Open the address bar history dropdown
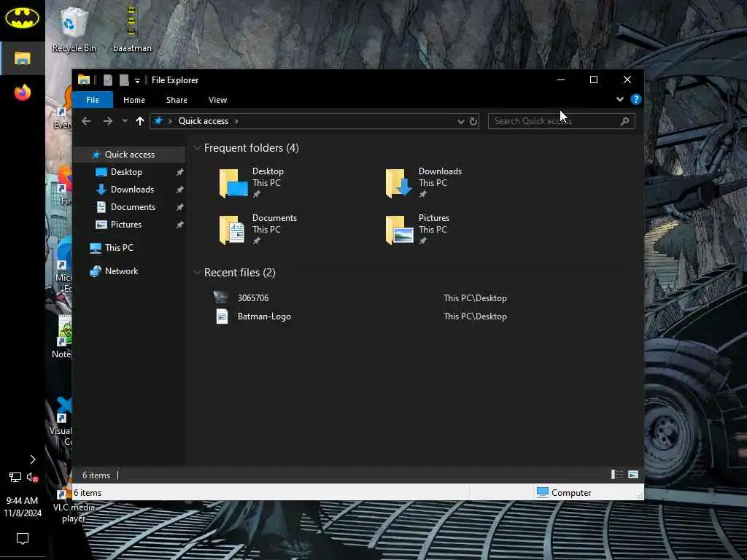Screen dimensions: 747x560 click(461, 122)
